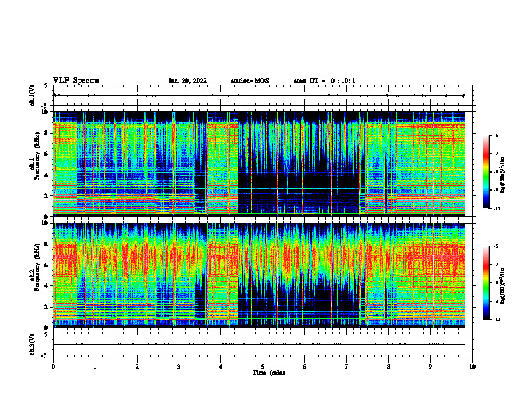This screenshot has width=532, height=411.
Task: Click x-axis tick label "7" on the Time axis
Action: [347, 367]
